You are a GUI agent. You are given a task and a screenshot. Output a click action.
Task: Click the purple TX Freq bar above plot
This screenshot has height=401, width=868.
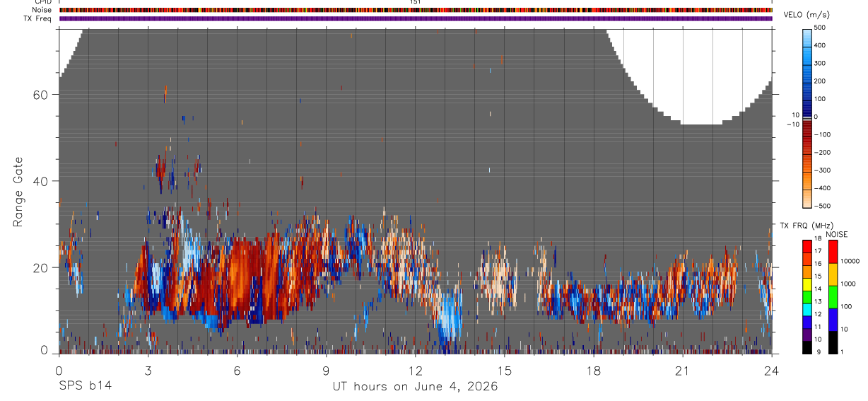tap(416, 18)
